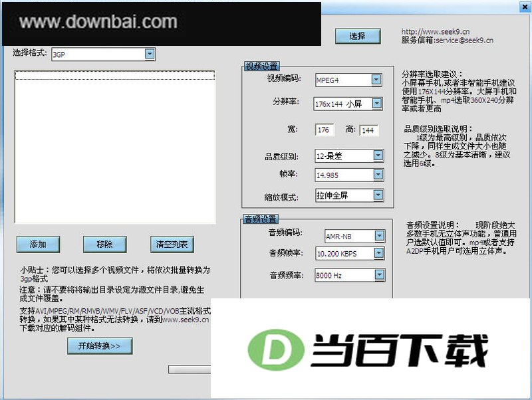Click the www.seek9.cn link in the notes
532x400 pixels.
pyautogui.click(x=186, y=320)
